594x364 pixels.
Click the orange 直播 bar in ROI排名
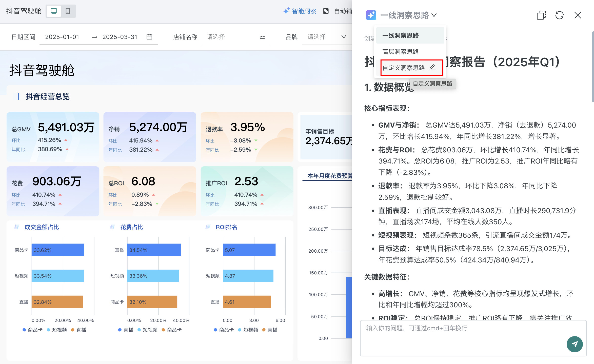click(x=246, y=302)
